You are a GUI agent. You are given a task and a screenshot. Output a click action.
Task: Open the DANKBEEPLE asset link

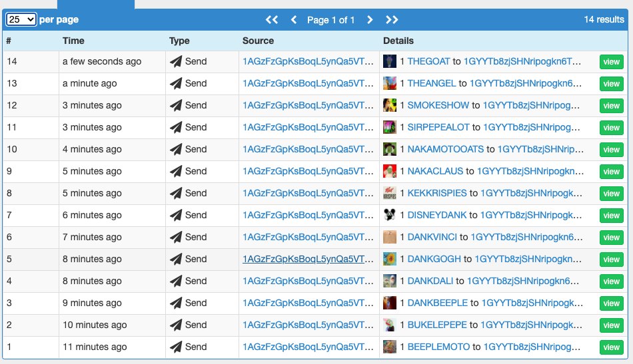coord(437,303)
